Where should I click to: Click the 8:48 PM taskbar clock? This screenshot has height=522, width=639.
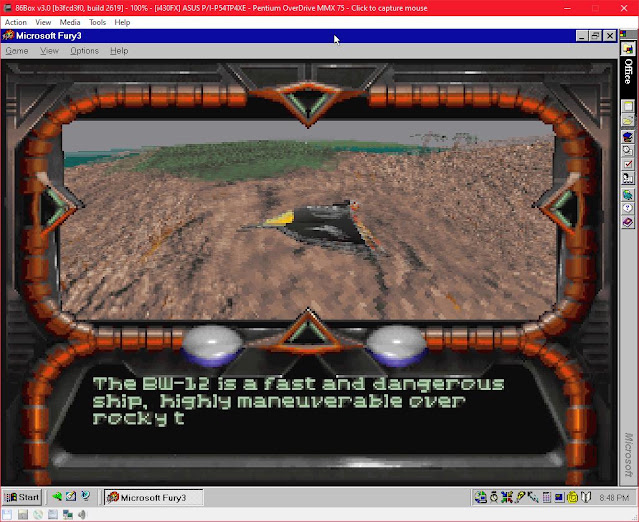(614, 498)
